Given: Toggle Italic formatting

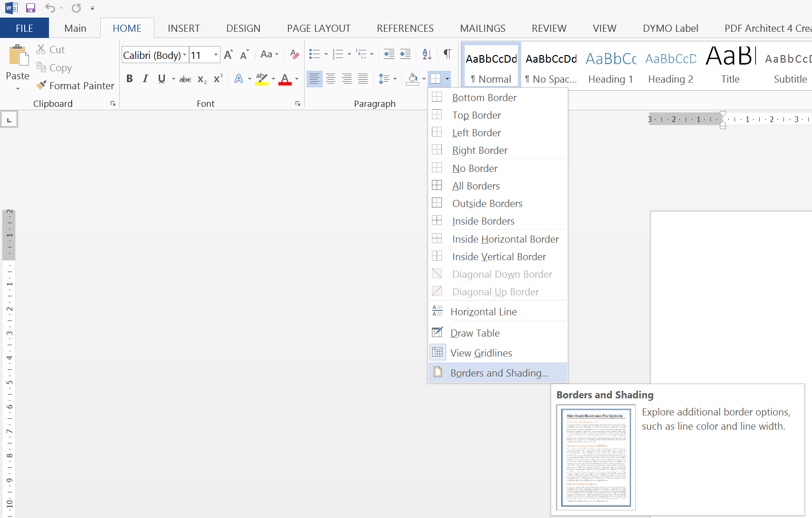Looking at the screenshot, I should pyautogui.click(x=145, y=79).
